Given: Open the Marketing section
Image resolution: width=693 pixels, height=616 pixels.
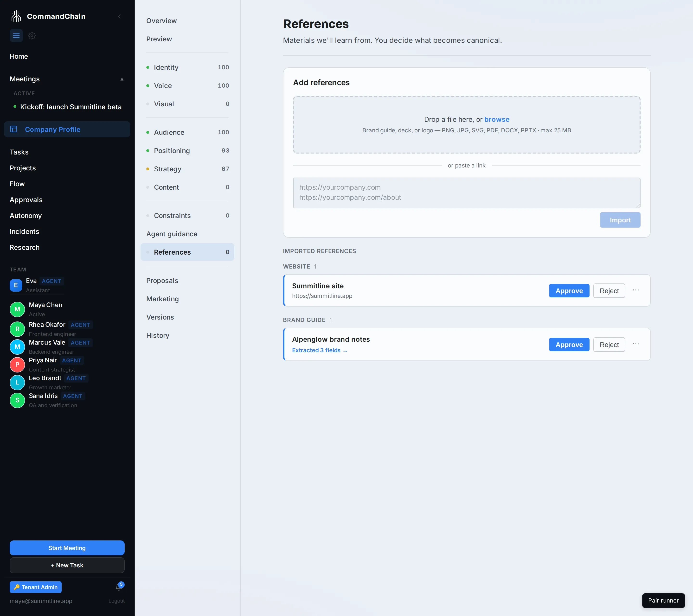Looking at the screenshot, I should (162, 299).
